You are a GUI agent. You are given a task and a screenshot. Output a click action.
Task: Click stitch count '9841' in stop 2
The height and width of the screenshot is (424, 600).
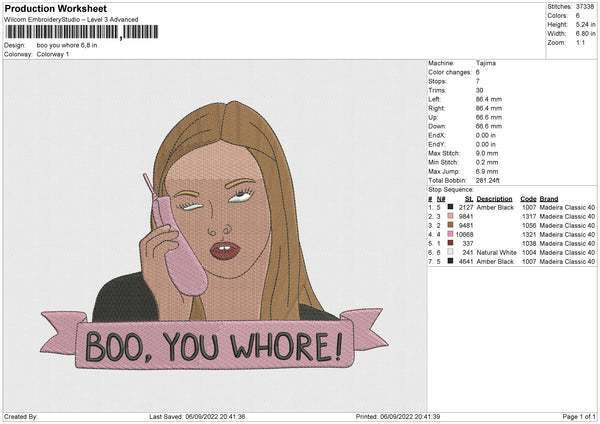point(466,216)
